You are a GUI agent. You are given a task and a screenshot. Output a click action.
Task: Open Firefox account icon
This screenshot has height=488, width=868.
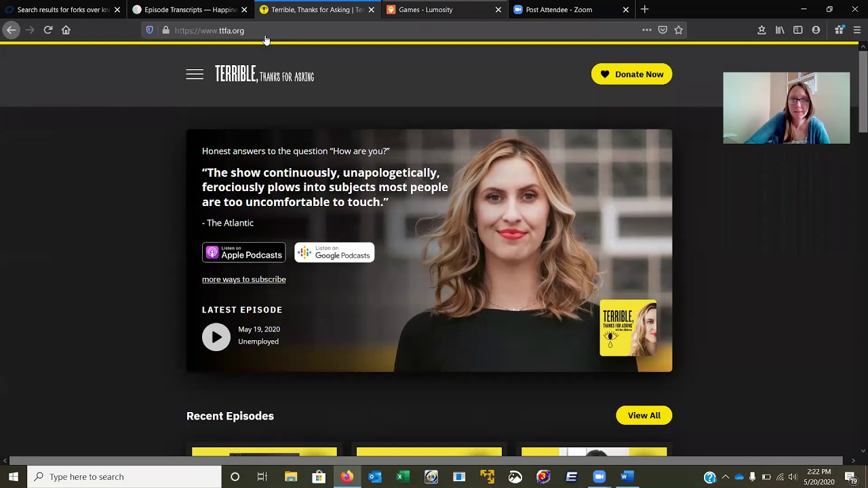pyautogui.click(x=816, y=30)
